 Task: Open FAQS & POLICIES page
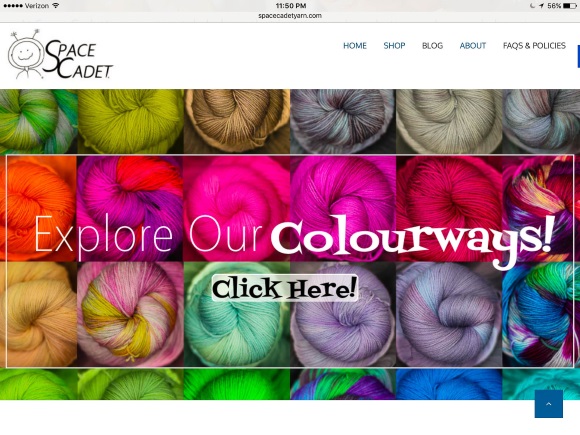534,45
